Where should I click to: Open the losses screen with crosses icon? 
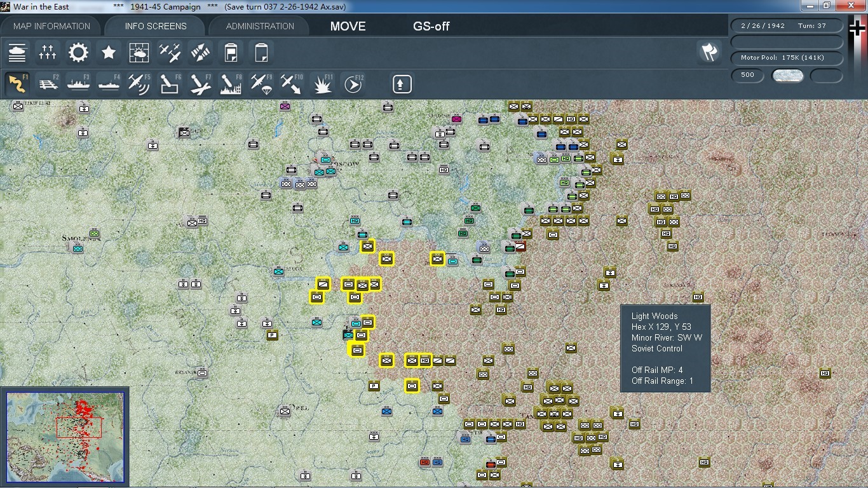point(48,53)
